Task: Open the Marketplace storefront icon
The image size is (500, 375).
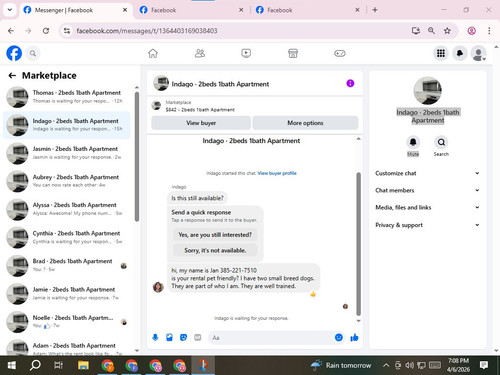Action: [x=293, y=53]
